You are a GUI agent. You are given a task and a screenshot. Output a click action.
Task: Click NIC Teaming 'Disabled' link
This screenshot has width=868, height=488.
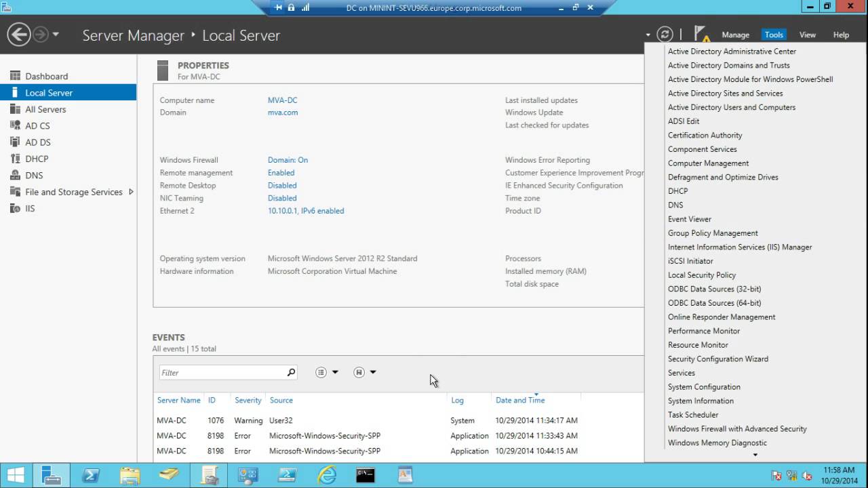pos(282,199)
